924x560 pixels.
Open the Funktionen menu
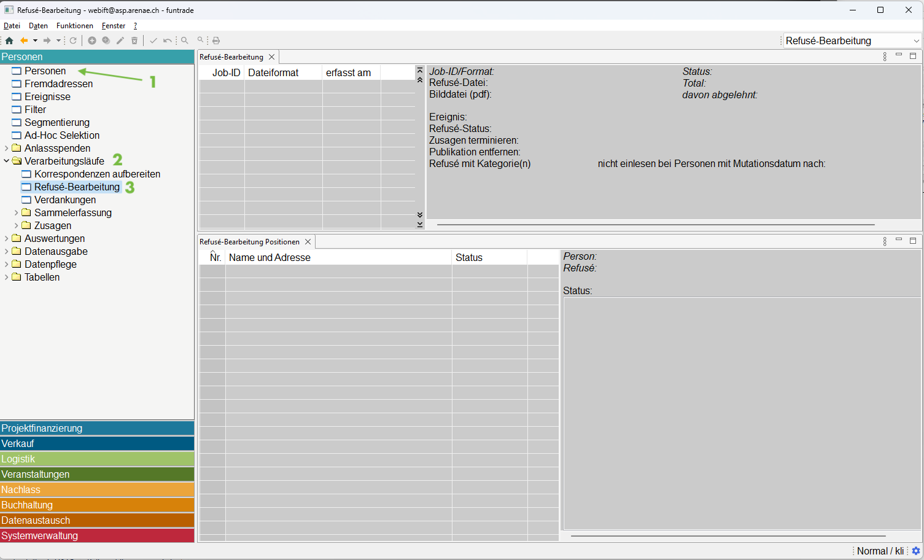[x=74, y=26]
